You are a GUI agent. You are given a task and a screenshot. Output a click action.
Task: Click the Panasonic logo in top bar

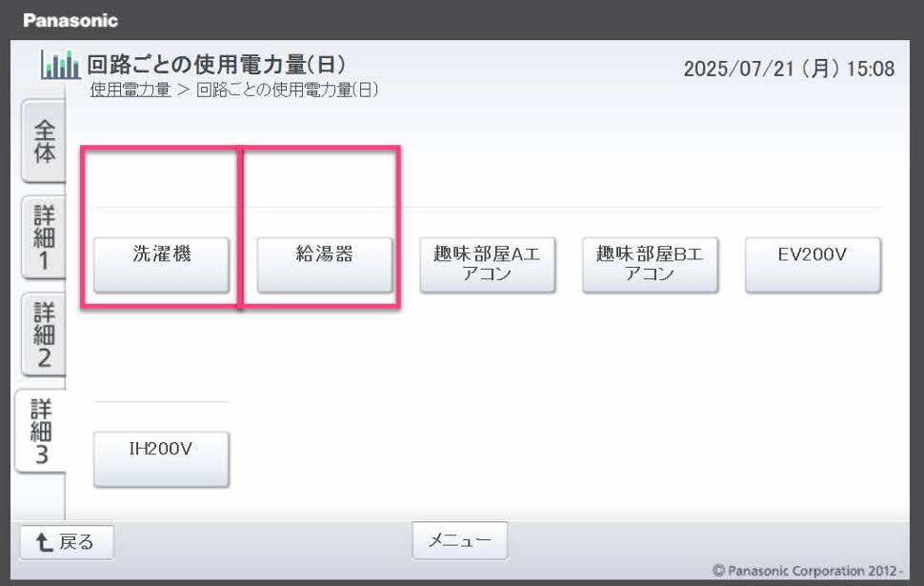70,21
